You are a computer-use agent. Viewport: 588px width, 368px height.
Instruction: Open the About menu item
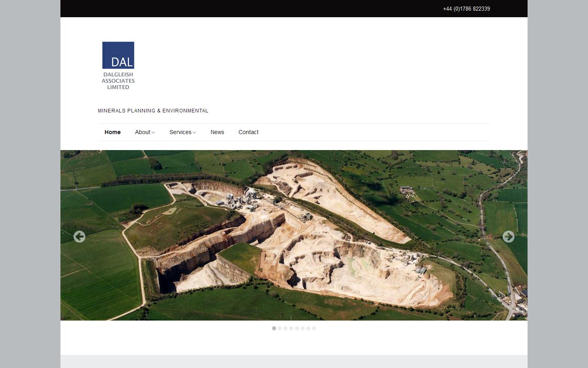point(142,132)
